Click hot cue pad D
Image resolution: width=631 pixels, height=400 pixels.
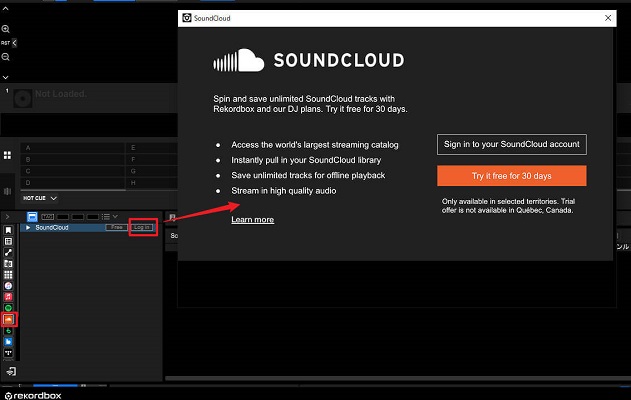point(72,183)
